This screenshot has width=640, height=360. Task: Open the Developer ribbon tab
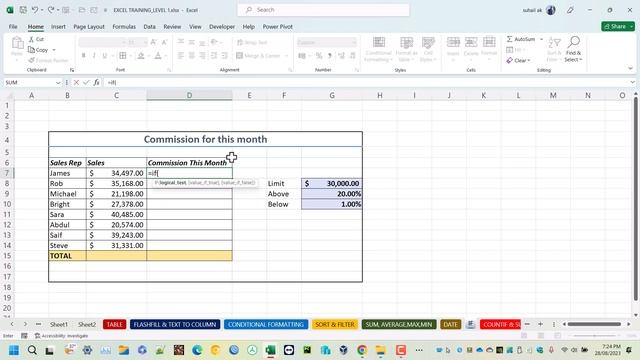coord(222,27)
